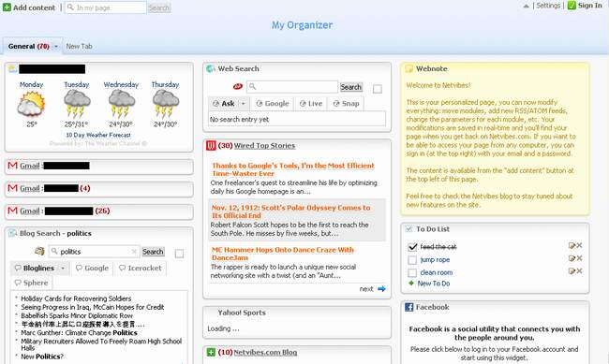The height and width of the screenshot is (364, 609).
Task: Delete the 'jump rope' task
Action: [579, 258]
